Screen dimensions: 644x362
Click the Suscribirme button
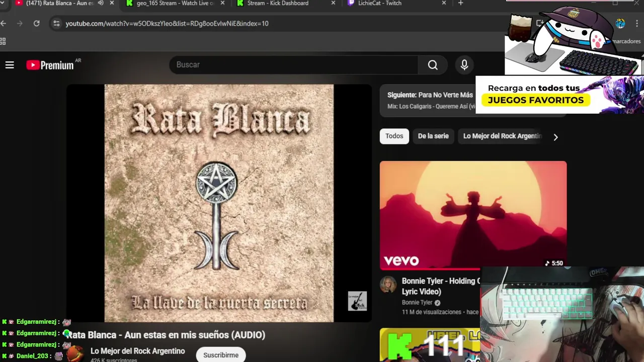(x=221, y=355)
